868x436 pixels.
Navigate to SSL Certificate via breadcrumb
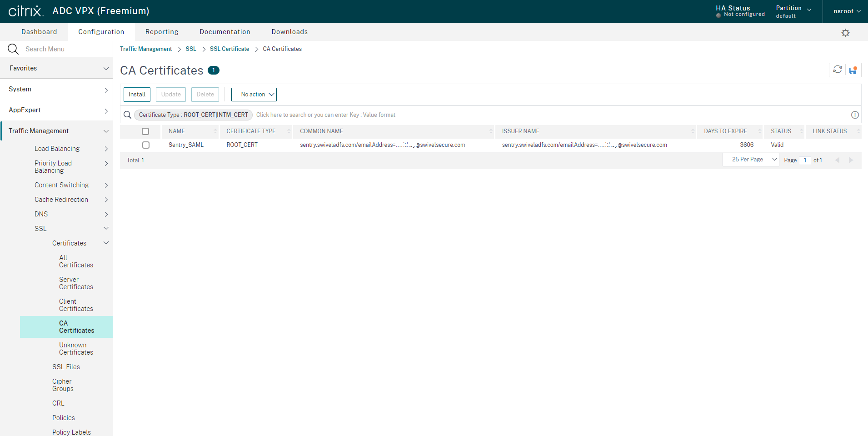point(229,49)
